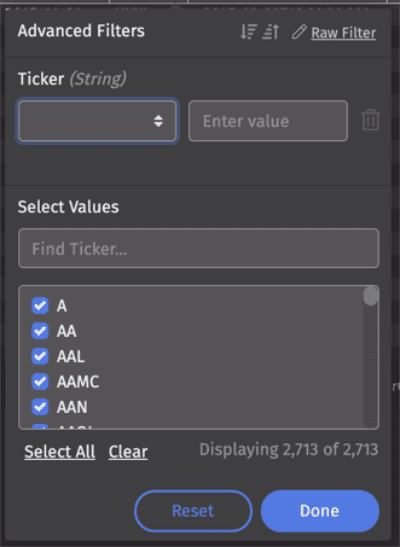This screenshot has width=400, height=547.
Task: Select the AAMC label in the values list
Action: click(78, 382)
